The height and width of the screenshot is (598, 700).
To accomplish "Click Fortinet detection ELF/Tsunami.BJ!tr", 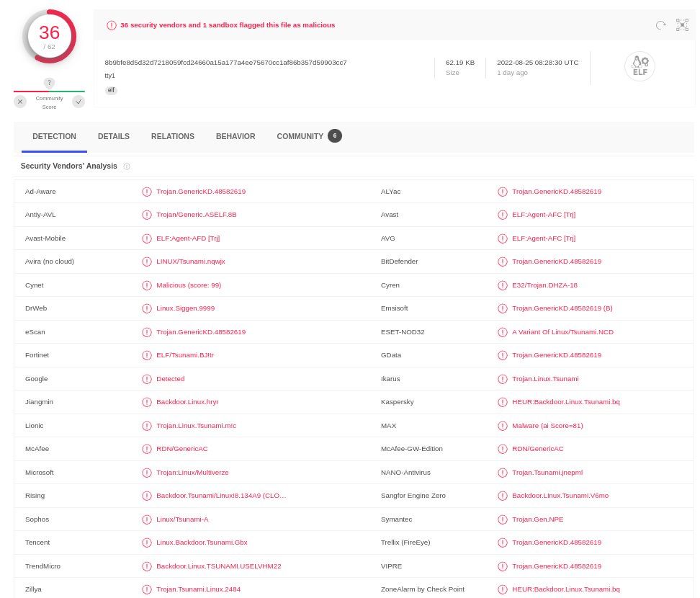I will coord(185,355).
